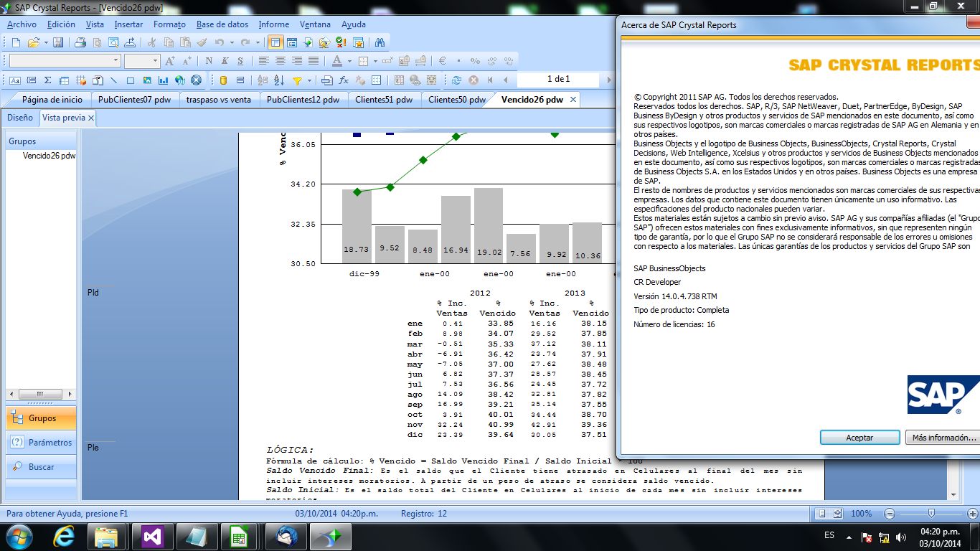Click the Insert Map globe icon
Image resolution: width=980 pixels, height=551 pixels.
(179, 80)
